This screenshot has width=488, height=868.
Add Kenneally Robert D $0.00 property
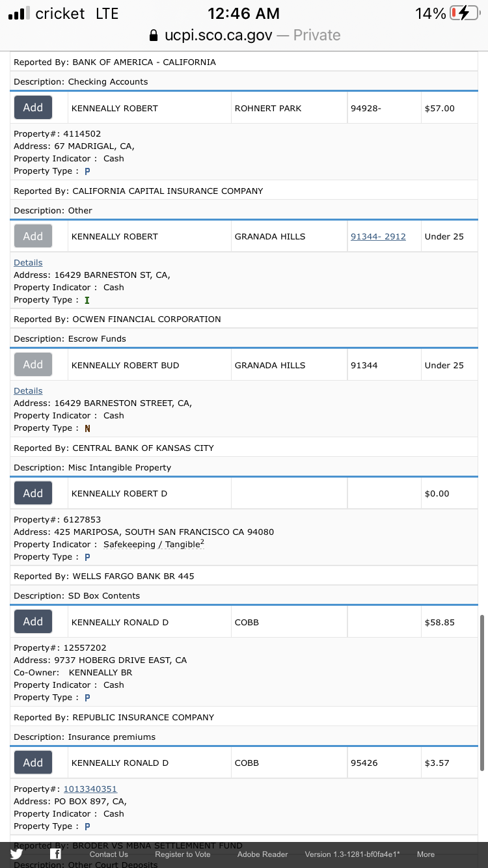(x=33, y=493)
